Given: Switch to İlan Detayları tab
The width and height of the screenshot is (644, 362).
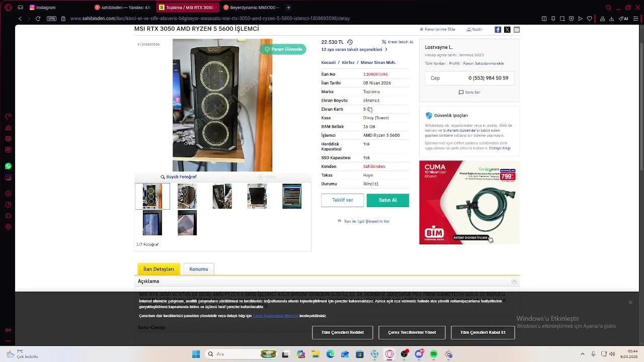Looking at the screenshot, I should click(x=158, y=269).
